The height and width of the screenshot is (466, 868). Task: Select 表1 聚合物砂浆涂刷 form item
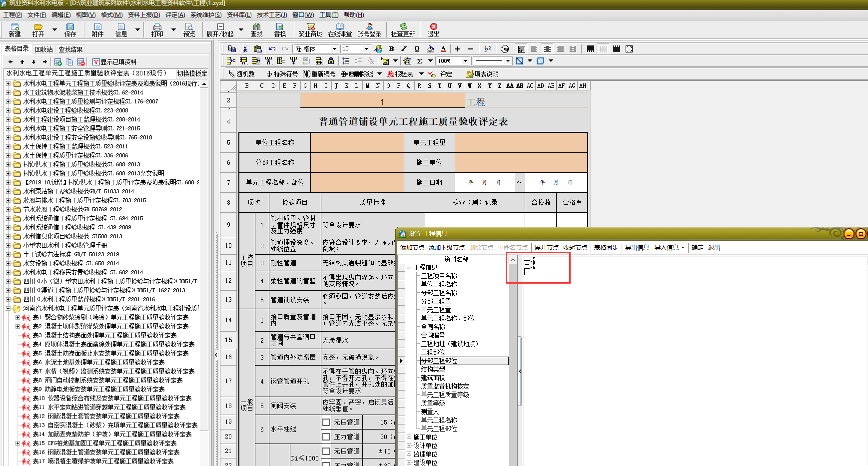(110, 318)
